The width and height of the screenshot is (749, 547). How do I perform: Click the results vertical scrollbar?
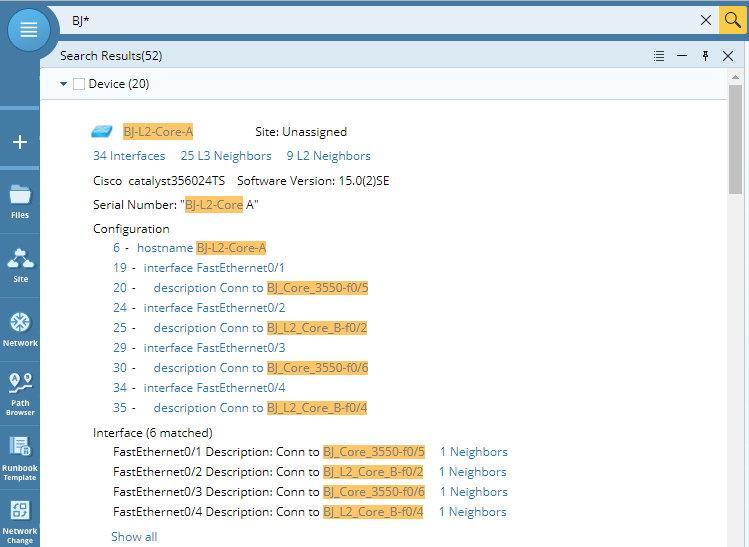click(735, 140)
